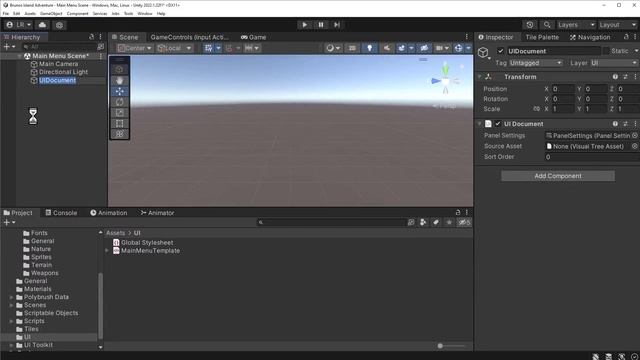Open the version control settings icon
Viewport: 640px width, 360px height.
60,25
